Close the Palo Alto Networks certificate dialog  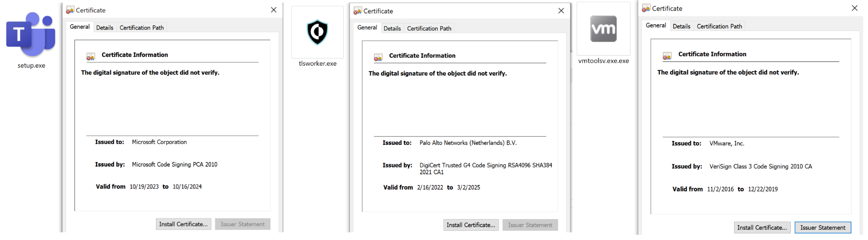point(561,11)
